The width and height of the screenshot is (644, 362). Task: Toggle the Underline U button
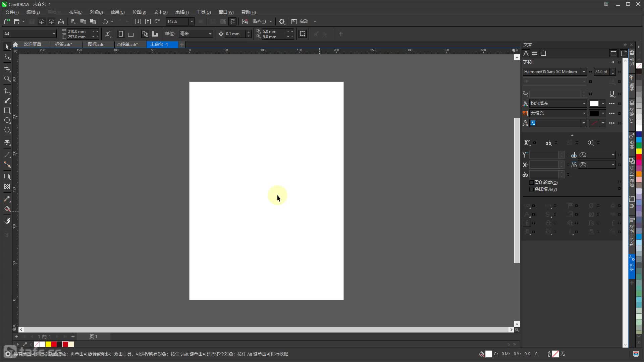tap(611, 94)
